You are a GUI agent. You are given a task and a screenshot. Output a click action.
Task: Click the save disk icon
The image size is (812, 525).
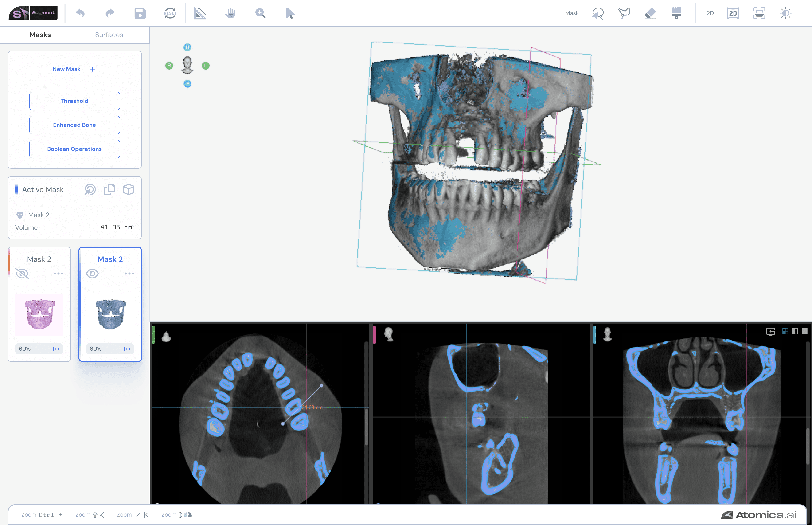140,13
